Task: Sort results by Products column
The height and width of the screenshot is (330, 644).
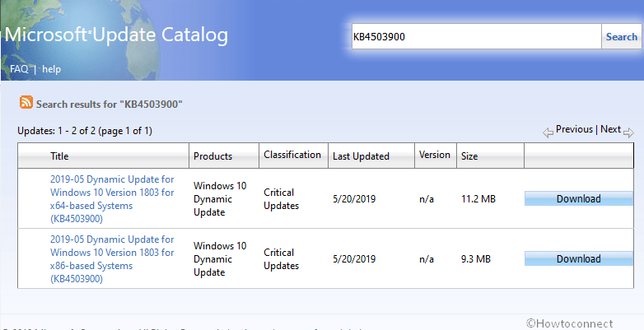Action: (212, 156)
